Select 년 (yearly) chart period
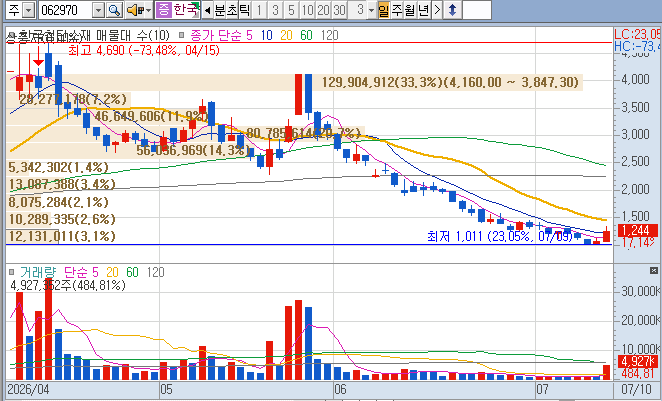662x401 pixels. 423,10
